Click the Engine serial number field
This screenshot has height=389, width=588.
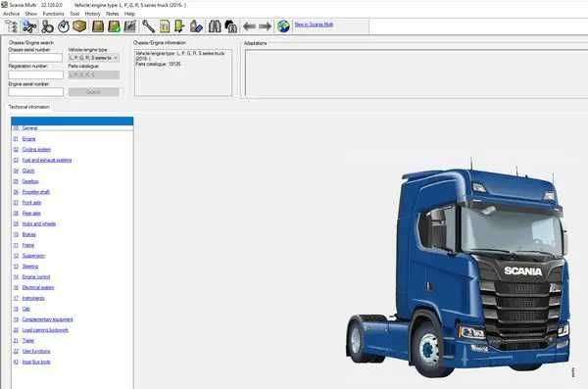pos(36,92)
